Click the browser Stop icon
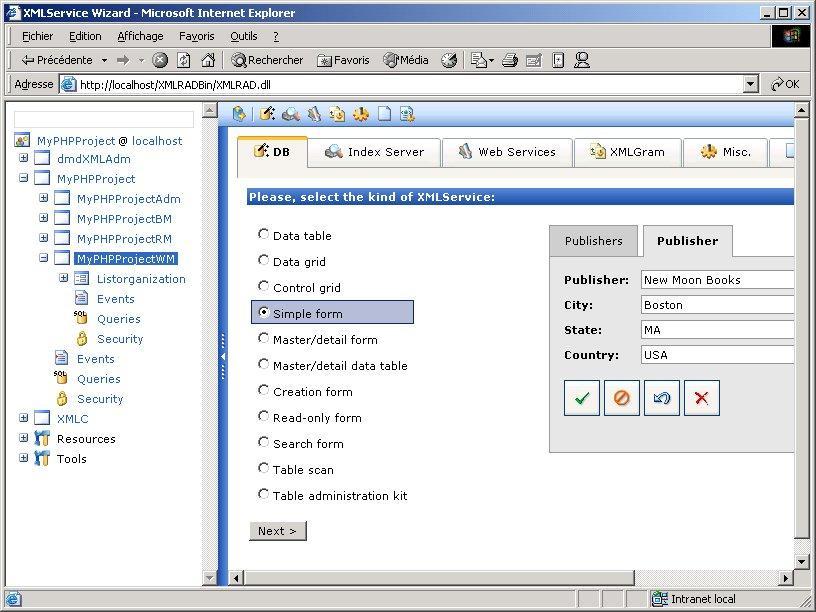The width and height of the screenshot is (816, 612). pos(160,60)
